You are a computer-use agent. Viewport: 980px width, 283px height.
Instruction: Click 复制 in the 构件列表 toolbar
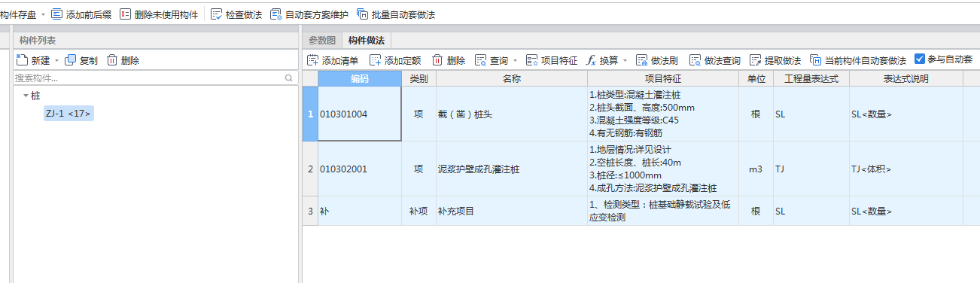click(81, 60)
